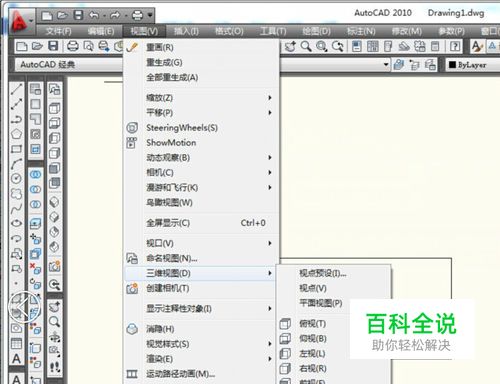Screen dimensions: 500x384
Task: Print from the quick access toolbar
Action: pyautogui.click(x=137, y=15)
